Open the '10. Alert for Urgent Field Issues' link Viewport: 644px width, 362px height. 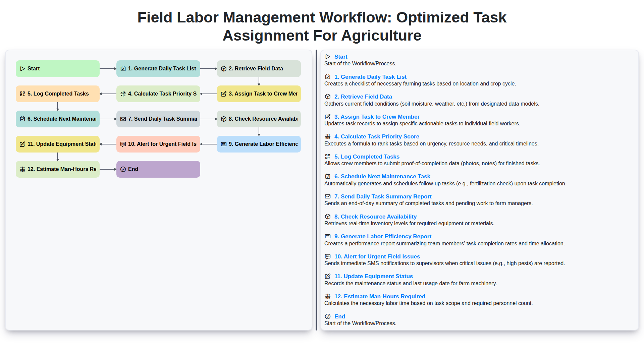(x=377, y=256)
